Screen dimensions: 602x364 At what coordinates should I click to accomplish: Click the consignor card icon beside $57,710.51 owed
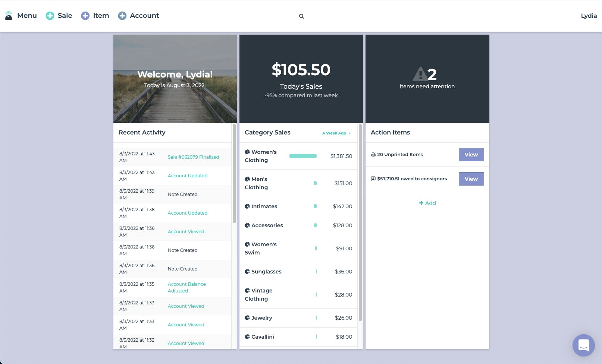pyautogui.click(x=373, y=178)
